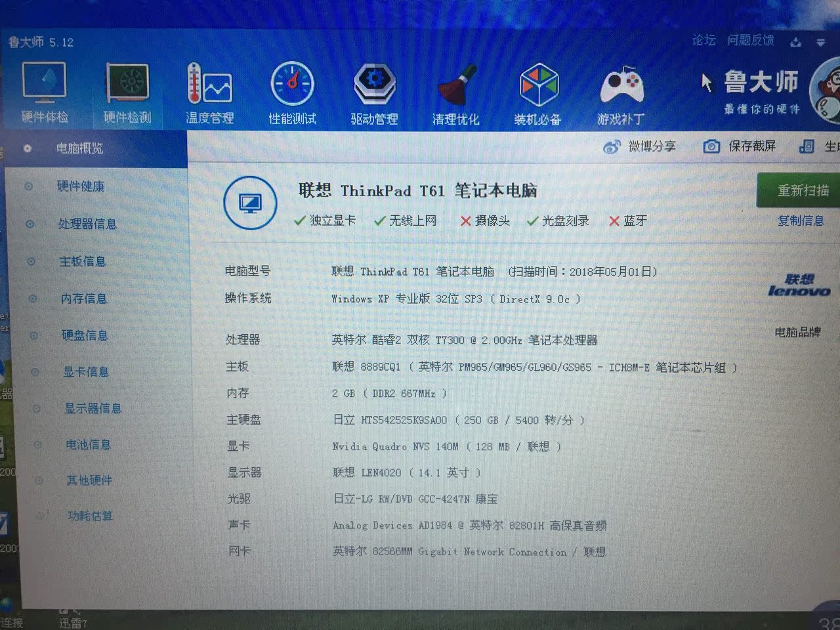Open 游戏补丁 gamepad icon
The width and height of the screenshot is (840, 630).
[x=621, y=94]
